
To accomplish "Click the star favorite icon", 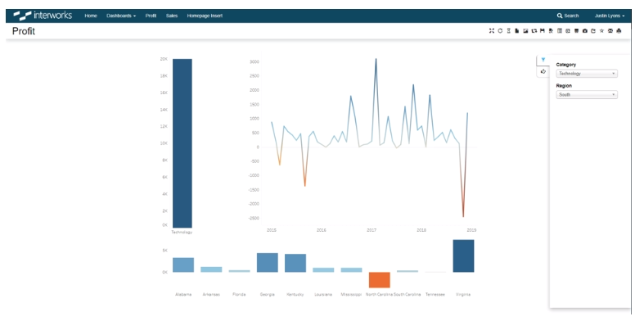I will point(601,31).
